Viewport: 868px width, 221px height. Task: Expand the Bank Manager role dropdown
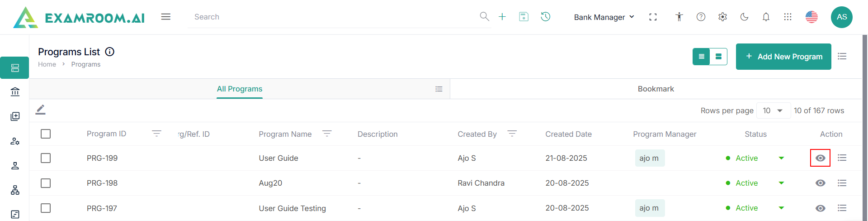604,17
